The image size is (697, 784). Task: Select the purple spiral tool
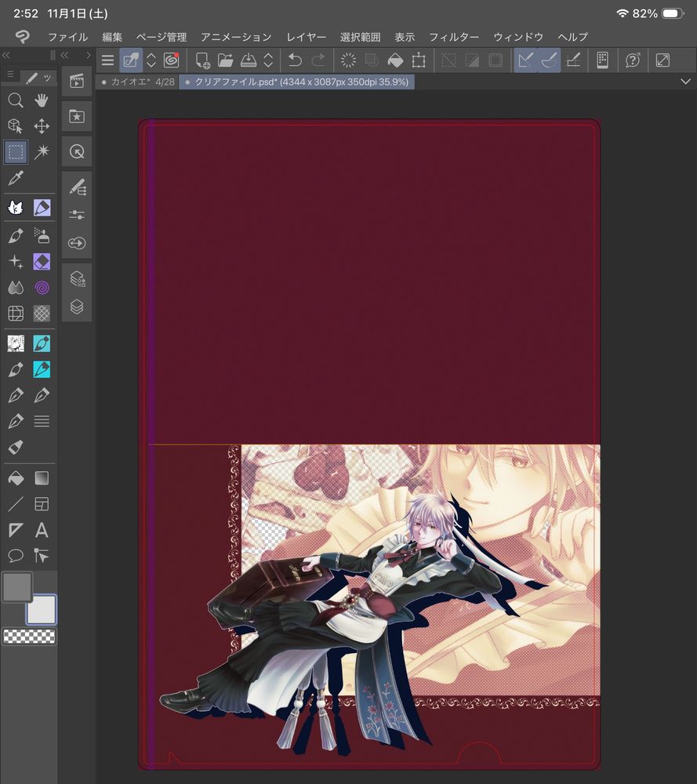point(42,288)
